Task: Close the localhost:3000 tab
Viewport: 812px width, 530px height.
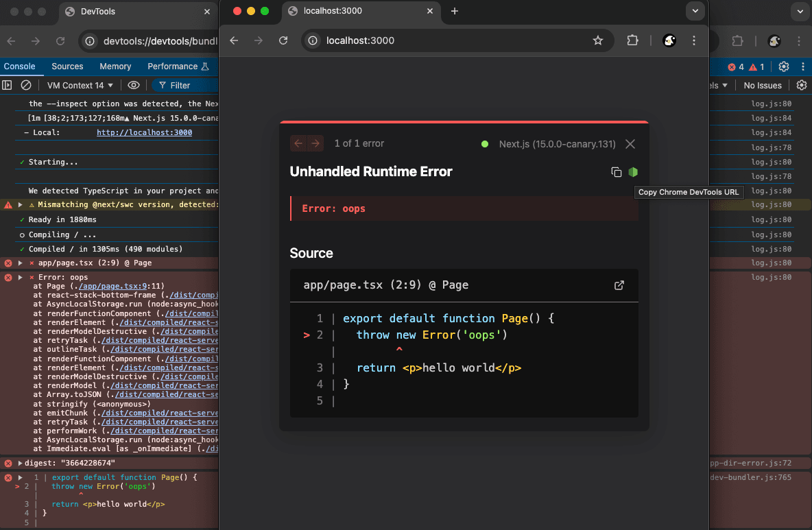Action: (430, 11)
